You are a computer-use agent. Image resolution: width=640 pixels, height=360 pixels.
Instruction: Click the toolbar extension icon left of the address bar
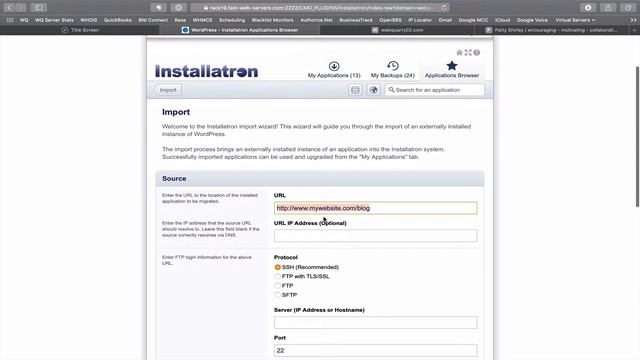coord(158,7)
